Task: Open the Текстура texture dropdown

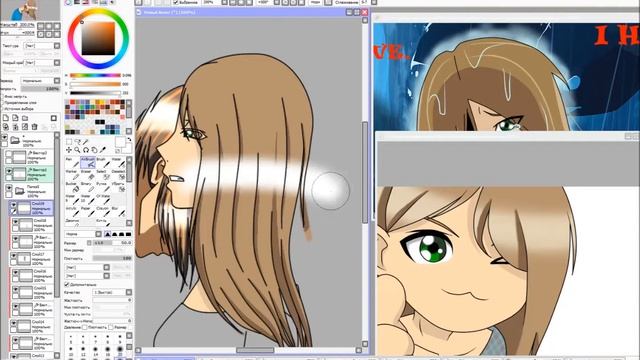Action: click(42, 46)
